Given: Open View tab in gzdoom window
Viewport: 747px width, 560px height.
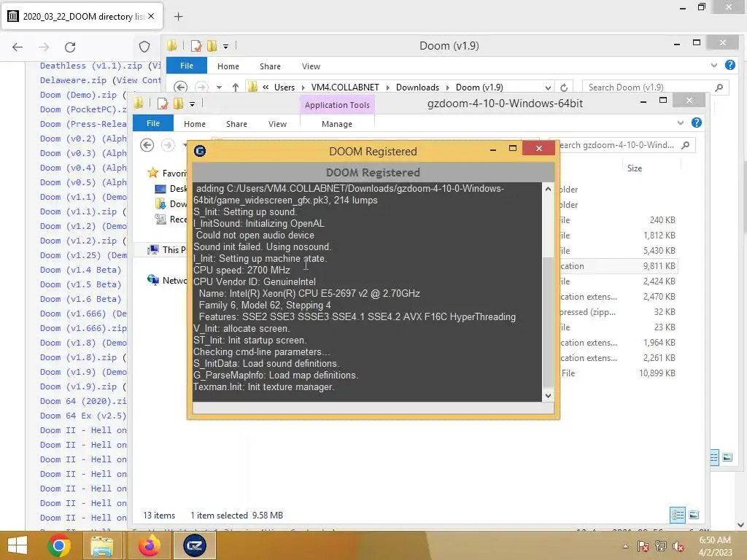Looking at the screenshot, I should (277, 124).
